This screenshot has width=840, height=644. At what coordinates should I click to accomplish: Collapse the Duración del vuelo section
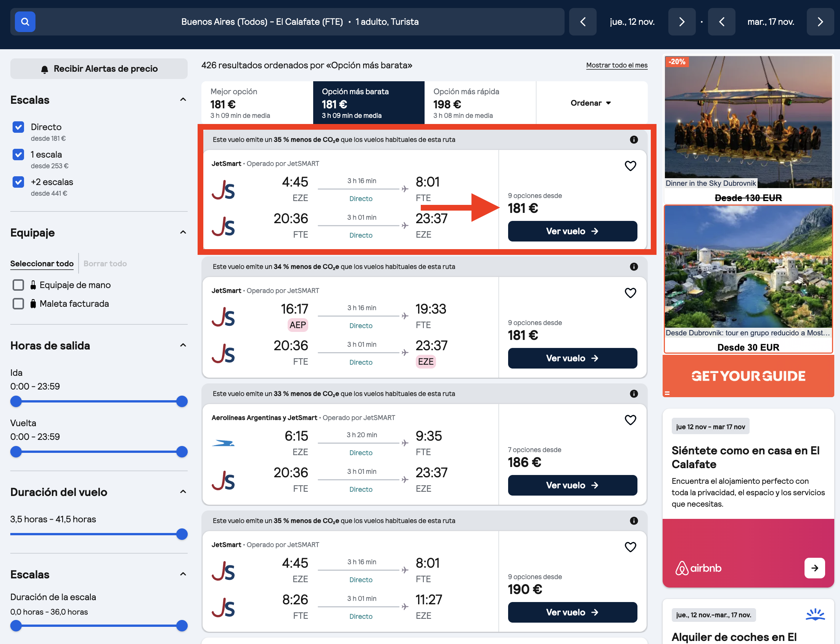coord(183,492)
